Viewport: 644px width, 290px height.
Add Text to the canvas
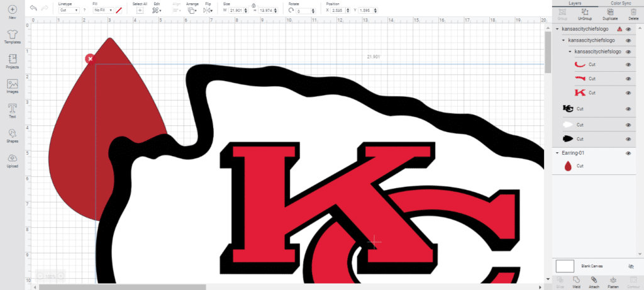(13, 111)
